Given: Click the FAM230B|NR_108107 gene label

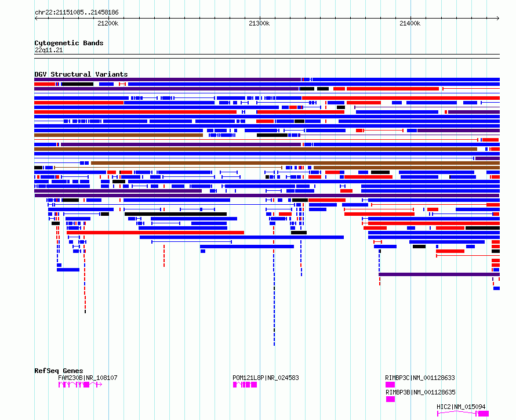Looking at the screenshot, I should [x=88, y=378].
